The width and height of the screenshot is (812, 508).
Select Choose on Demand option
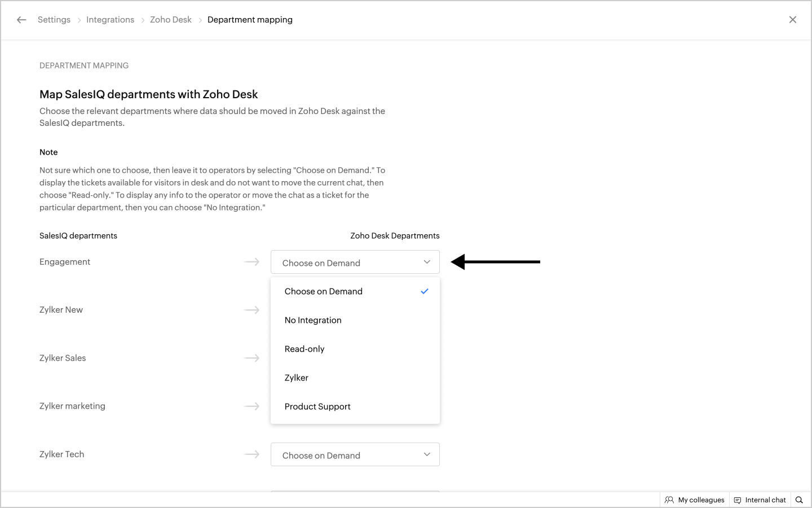tap(324, 291)
